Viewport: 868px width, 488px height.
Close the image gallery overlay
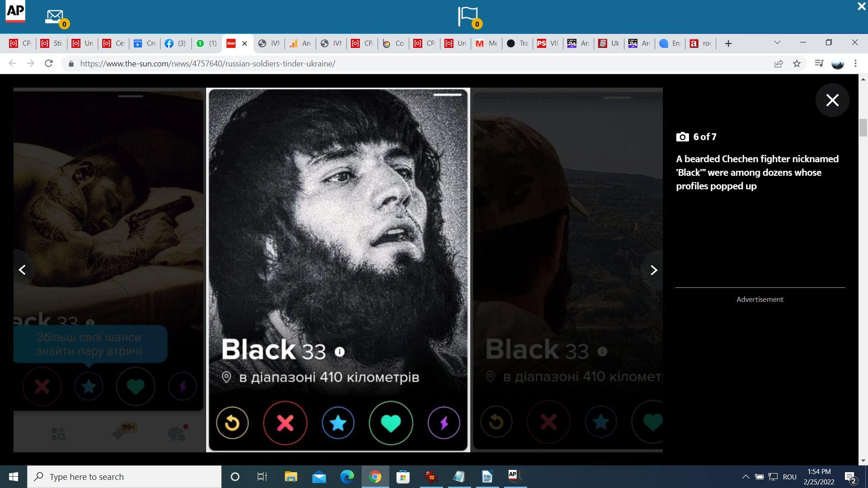pyautogui.click(x=832, y=100)
